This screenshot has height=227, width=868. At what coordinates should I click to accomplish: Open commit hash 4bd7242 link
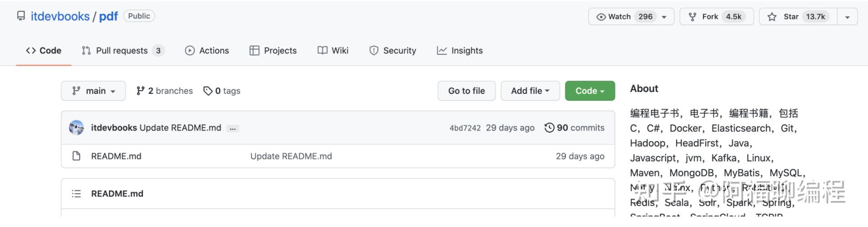[465, 128]
